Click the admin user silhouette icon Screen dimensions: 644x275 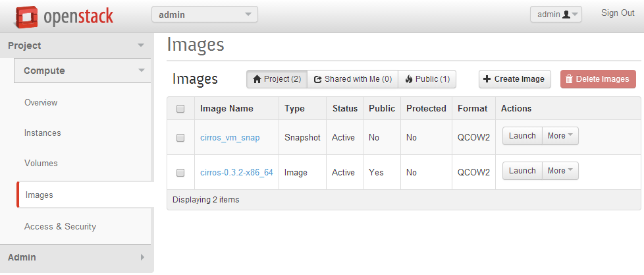(566, 15)
